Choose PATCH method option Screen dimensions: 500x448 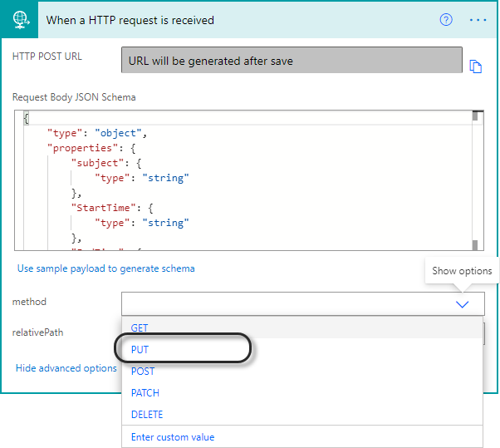click(301, 393)
